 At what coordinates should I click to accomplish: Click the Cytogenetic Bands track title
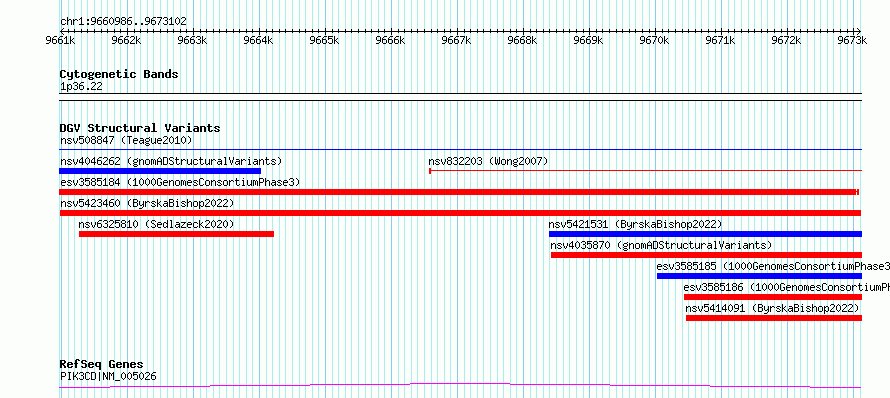[x=119, y=74]
